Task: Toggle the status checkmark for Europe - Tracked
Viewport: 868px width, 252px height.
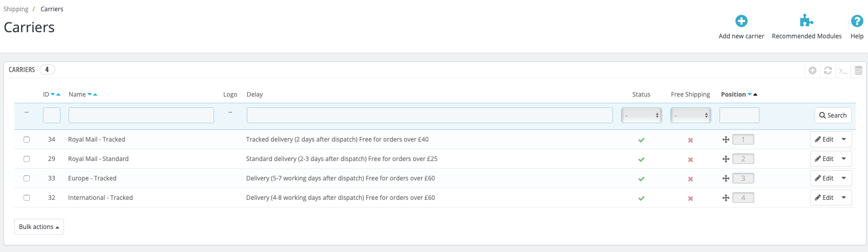Action: pyautogui.click(x=641, y=179)
